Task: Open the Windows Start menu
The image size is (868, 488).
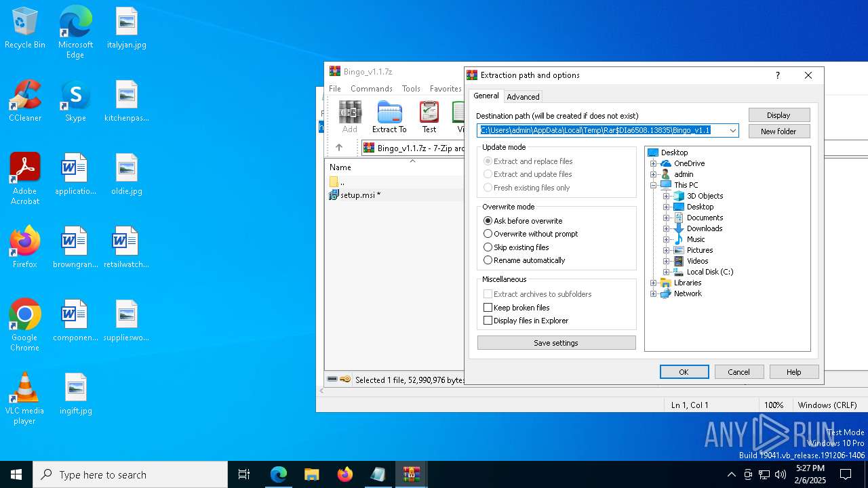Action: pos(16,474)
